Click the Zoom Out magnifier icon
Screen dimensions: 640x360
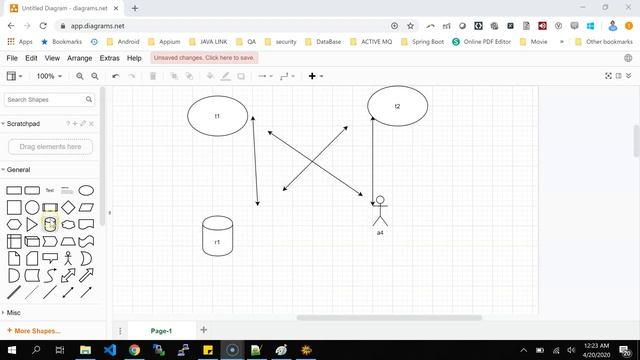(x=95, y=76)
